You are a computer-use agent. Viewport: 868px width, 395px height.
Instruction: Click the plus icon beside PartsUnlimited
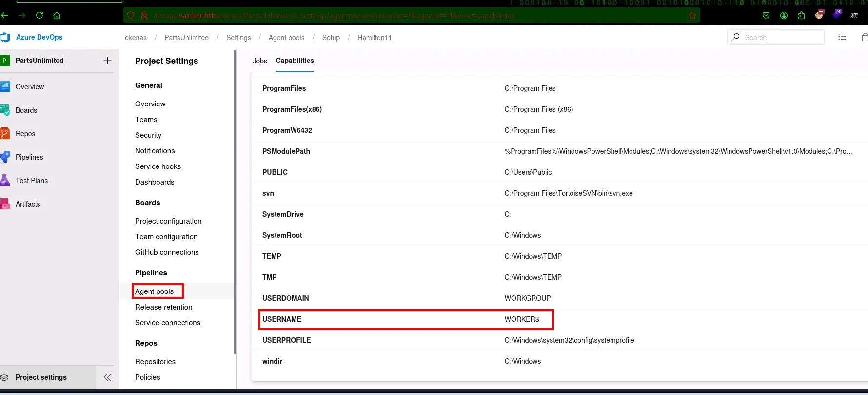pyautogui.click(x=108, y=61)
